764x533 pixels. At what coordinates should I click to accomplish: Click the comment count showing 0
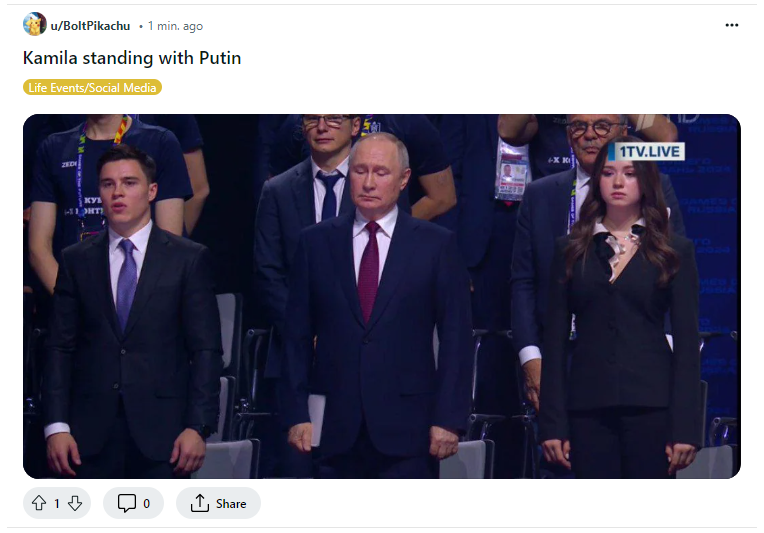146,504
